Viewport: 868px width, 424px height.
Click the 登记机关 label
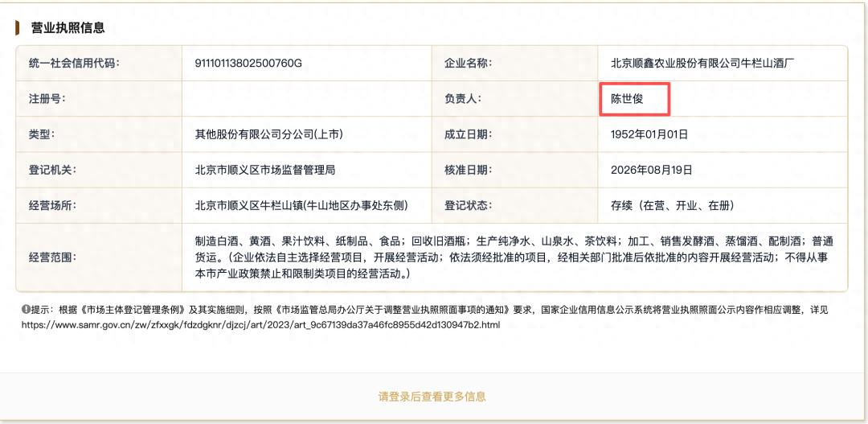tap(52, 170)
